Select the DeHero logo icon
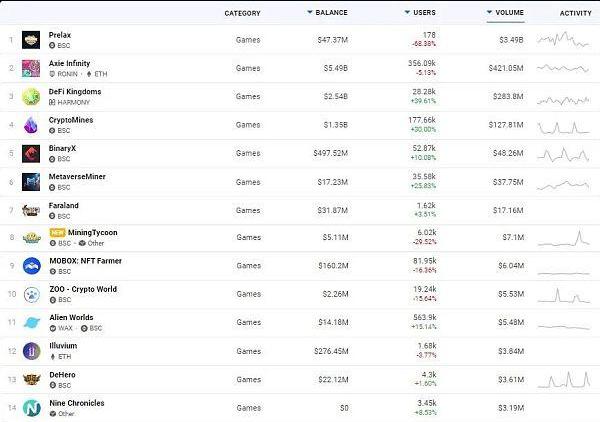600x422 pixels. [x=32, y=379]
